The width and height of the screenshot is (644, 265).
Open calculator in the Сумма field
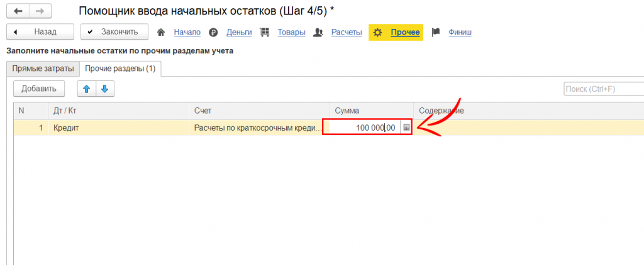pos(406,127)
